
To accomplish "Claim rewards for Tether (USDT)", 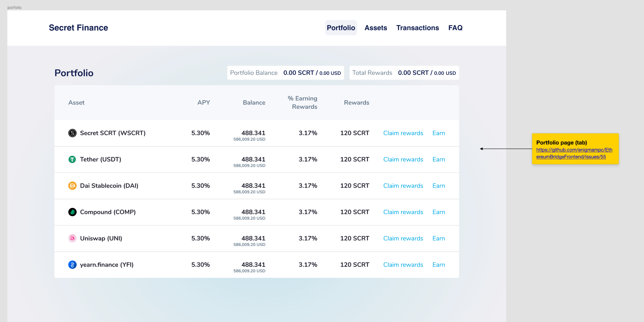I will pos(403,159).
